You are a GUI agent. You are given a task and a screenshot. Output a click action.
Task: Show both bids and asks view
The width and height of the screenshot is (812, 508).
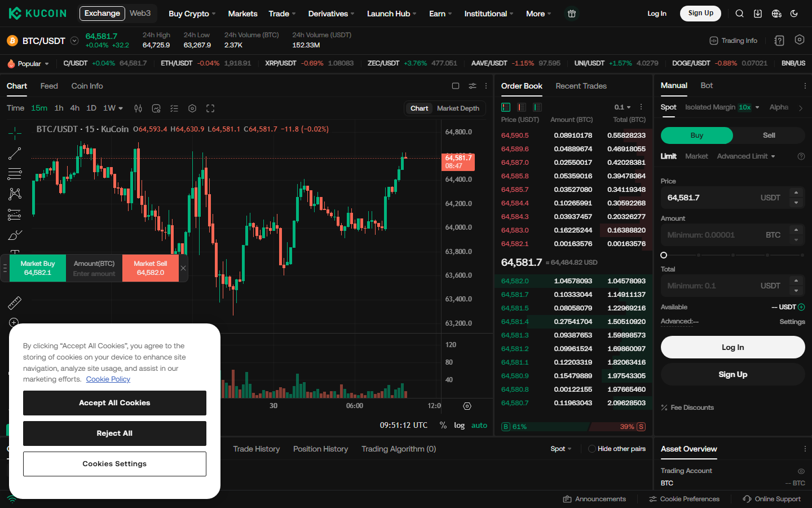point(506,107)
